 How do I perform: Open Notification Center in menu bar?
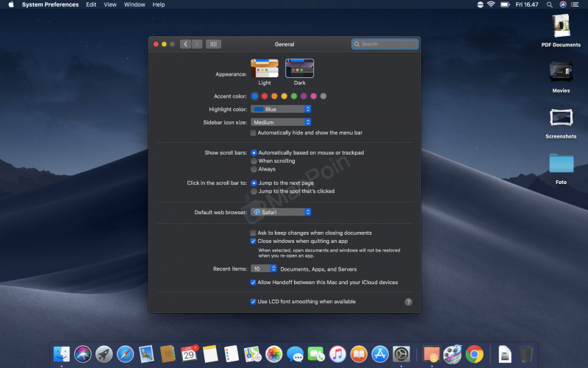coord(575,4)
